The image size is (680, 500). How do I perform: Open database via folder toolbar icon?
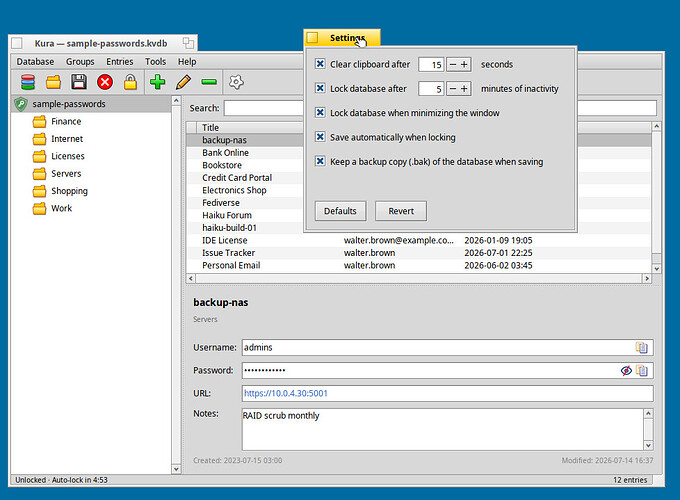coord(53,82)
